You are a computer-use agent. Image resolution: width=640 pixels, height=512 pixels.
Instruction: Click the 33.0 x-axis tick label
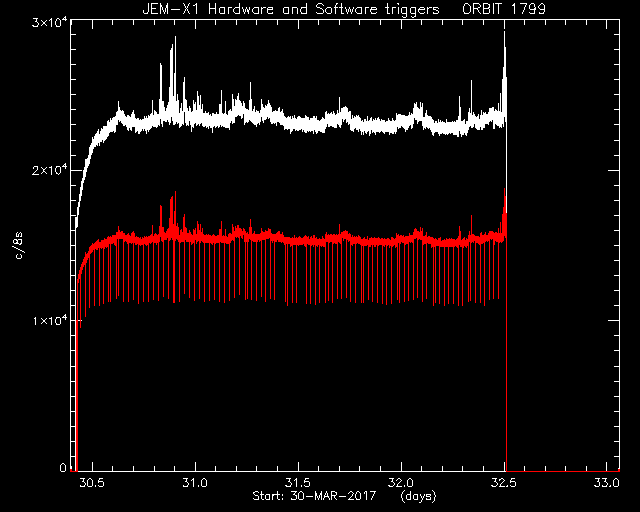pos(607,483)
